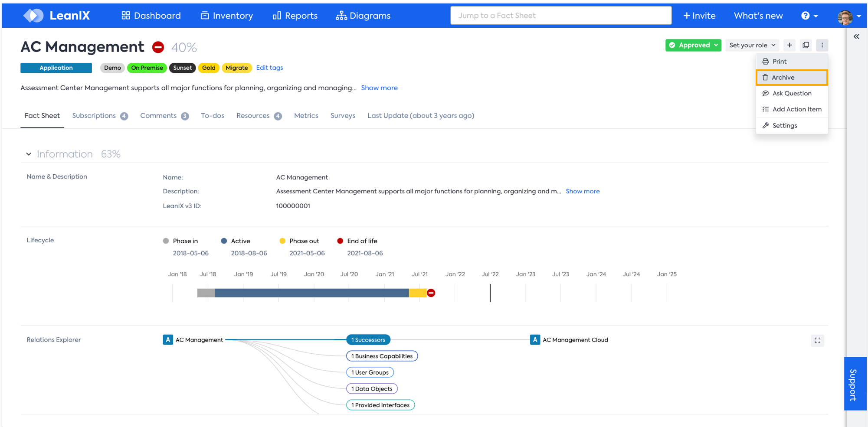
Task: Select Print from the actions menu
Action: 792,62
